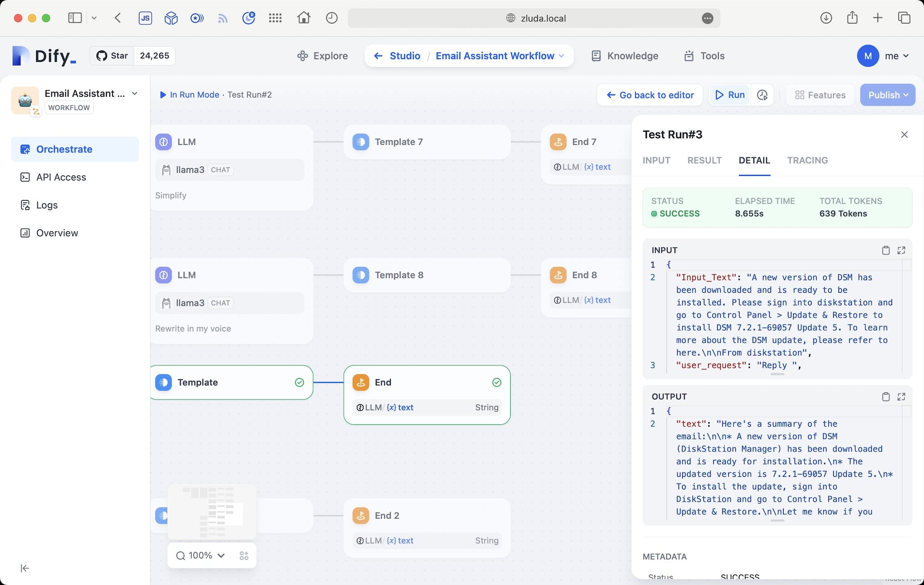
Task: Click the page options ellipsis in address bar
Action: pyautogui.click(x=707, y=18)
